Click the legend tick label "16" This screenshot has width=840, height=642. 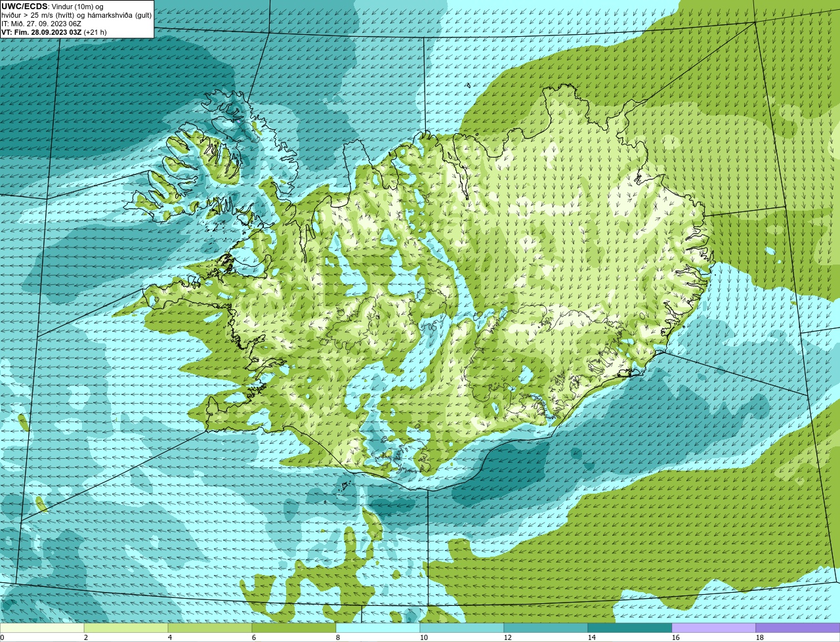point(676,637)
